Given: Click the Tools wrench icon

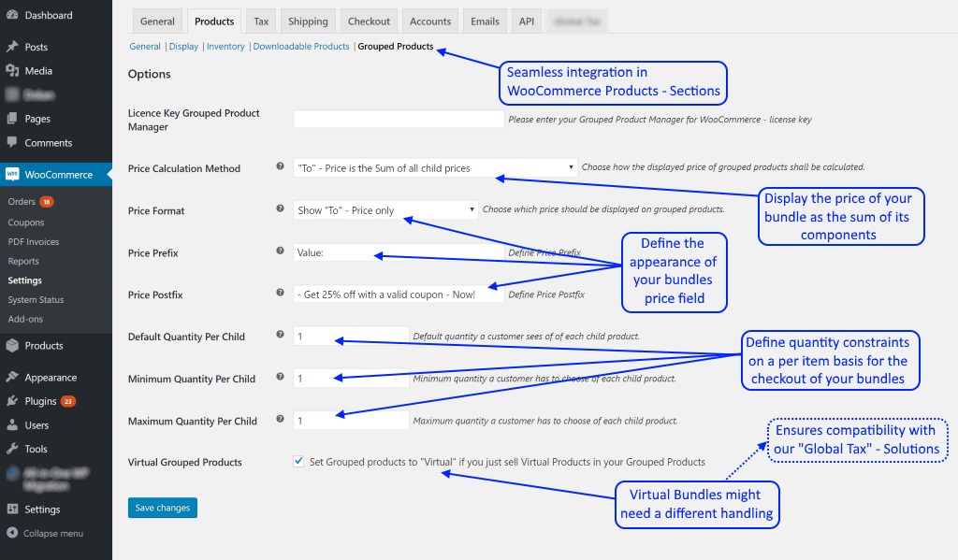Looking at the screenshot, I should pos(11,448).
